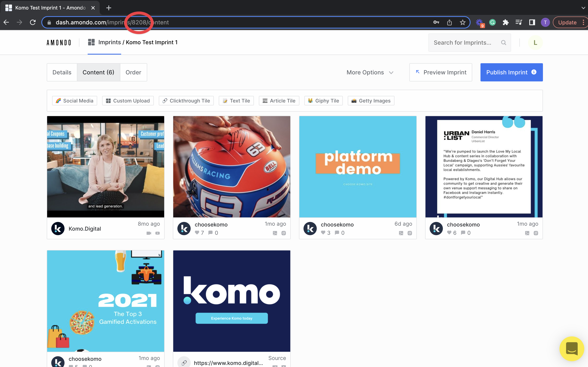
Task: Bookmark page with the star icon
Action: click(463, 23)
